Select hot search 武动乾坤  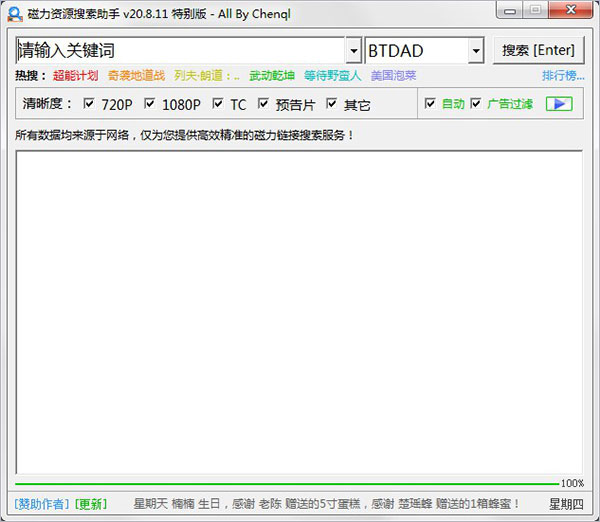[x=272, y=75]
